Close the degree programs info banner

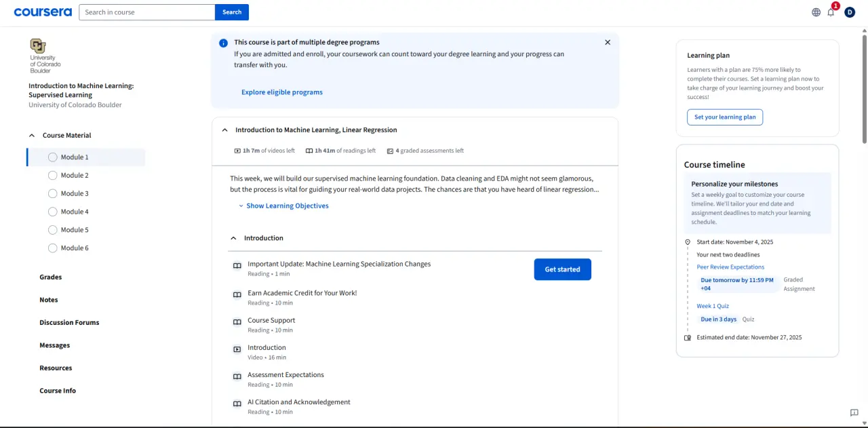tap(608, 42)
